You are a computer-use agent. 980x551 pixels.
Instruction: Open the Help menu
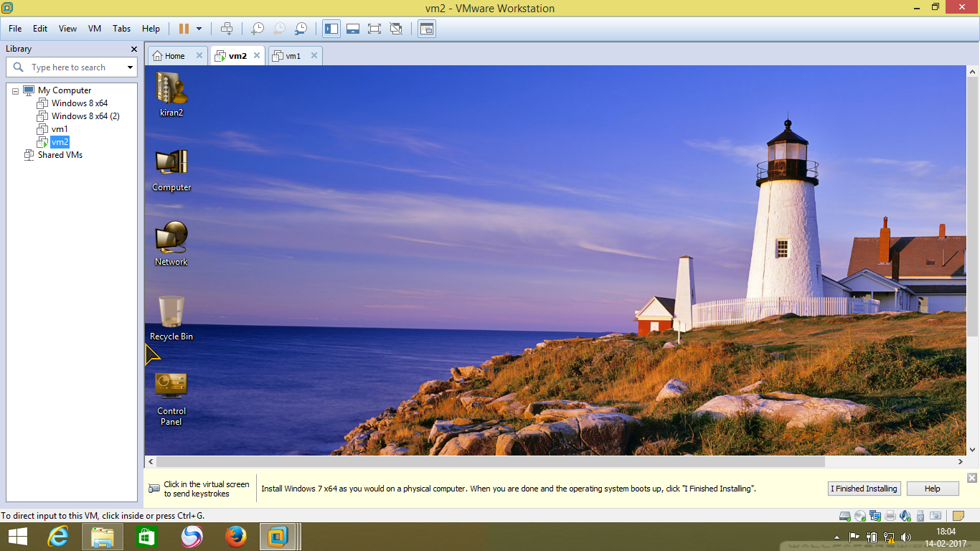click(151, 29)
